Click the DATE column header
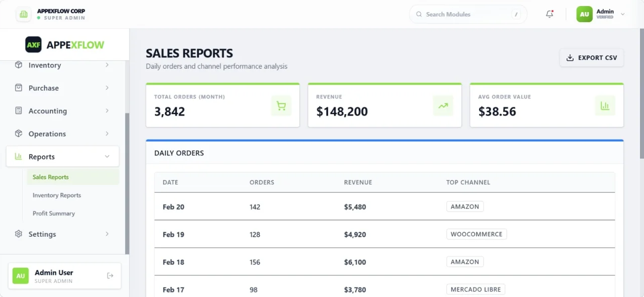The width and height of the screenshot is (644, 297). (x=171, y=182)
